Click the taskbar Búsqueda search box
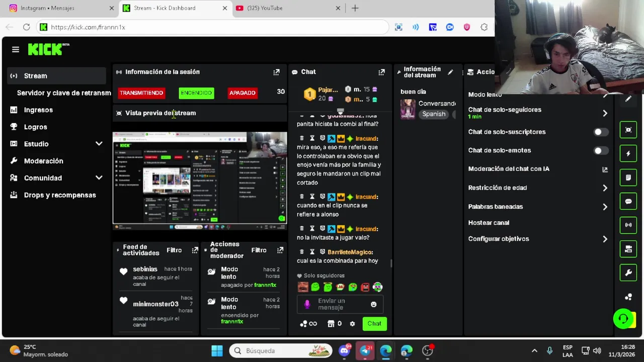This screenshot has height=362, width=644. (x=281, y=350)
